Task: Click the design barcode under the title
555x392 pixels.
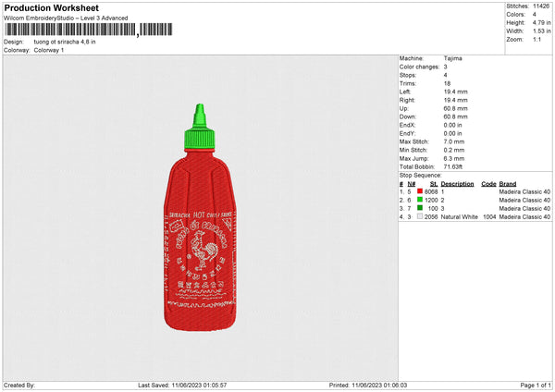Action: pyautogui.click(x=89, y=30)
